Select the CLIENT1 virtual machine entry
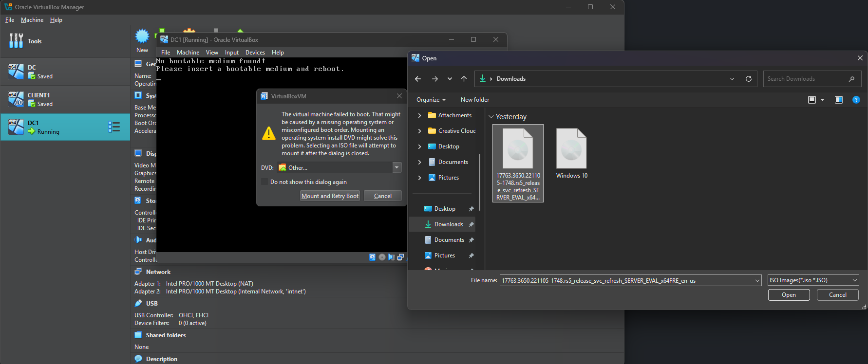The height and width of the screenshot is (364, 868). 65,99
